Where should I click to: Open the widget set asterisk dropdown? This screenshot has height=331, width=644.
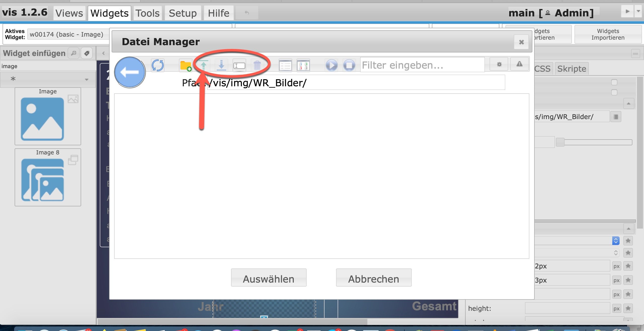pos(48,79)
